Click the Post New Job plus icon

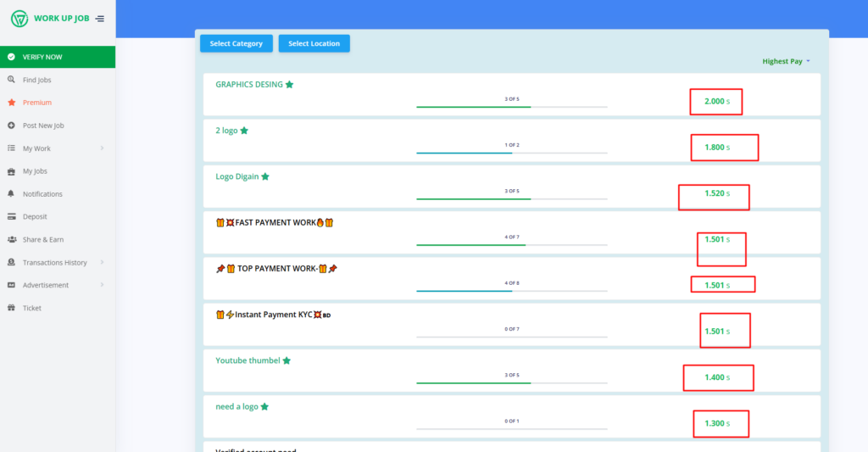[11, 126]
